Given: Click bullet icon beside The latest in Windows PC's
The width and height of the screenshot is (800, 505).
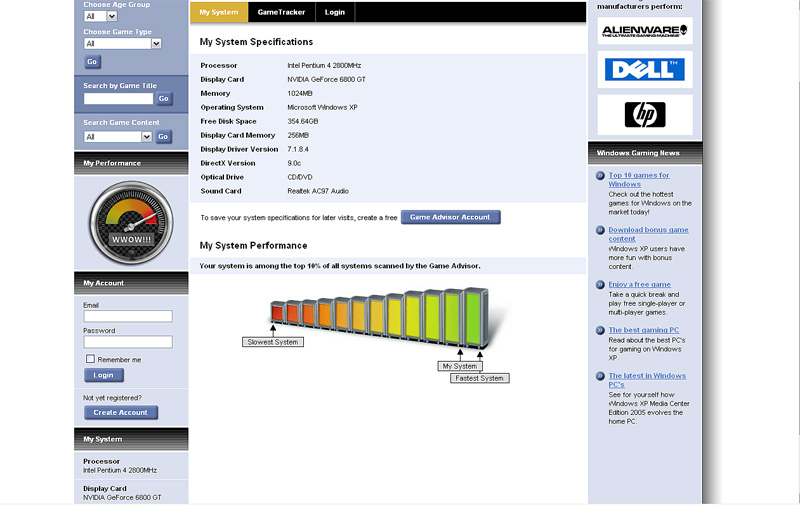Looking at the screenshot, I should 601,376.
